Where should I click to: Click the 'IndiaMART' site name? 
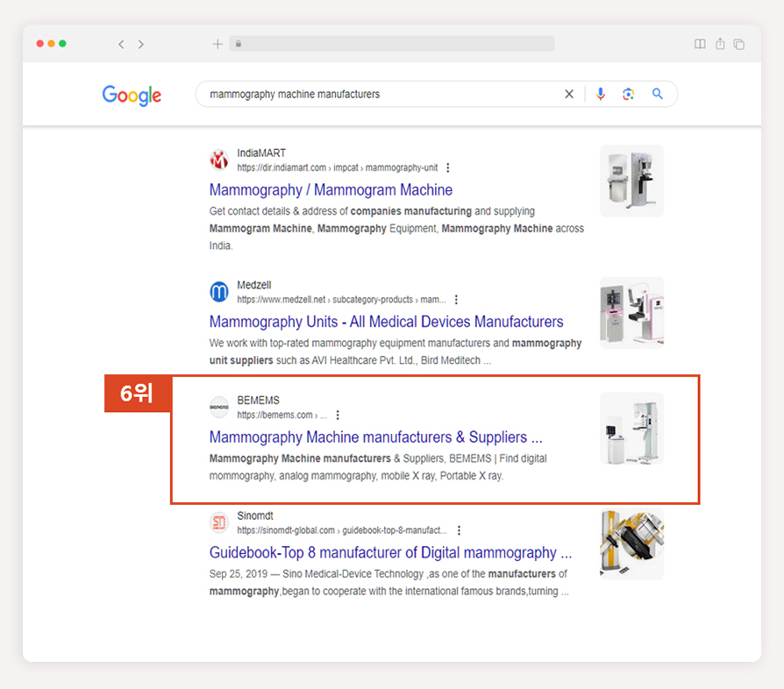(261, 153)
